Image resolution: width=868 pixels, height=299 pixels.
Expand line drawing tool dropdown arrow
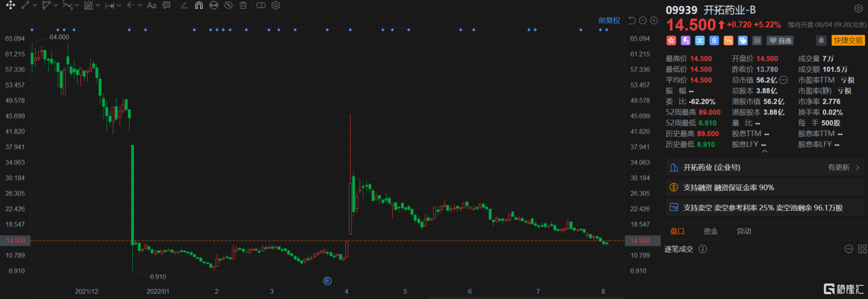point(35,5)
